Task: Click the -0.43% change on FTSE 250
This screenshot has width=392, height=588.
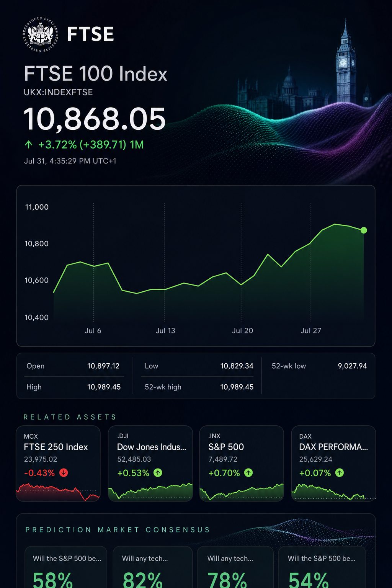Action: click(x=39, y=473)
